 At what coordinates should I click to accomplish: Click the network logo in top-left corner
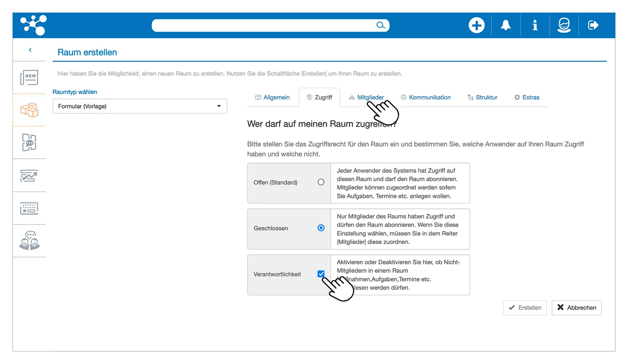tap(33, 25)
